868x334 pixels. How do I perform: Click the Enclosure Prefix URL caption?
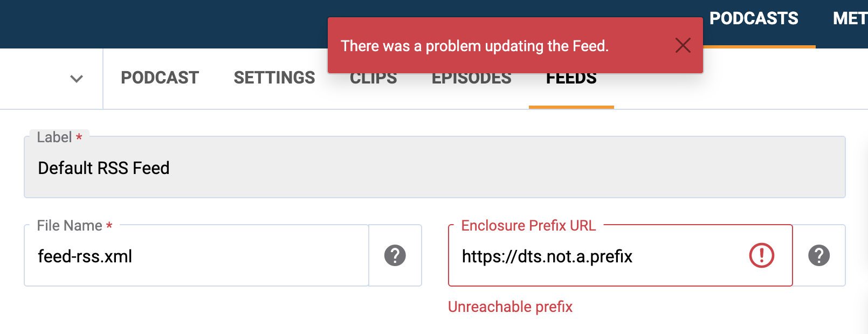click(x=528, y=226)
